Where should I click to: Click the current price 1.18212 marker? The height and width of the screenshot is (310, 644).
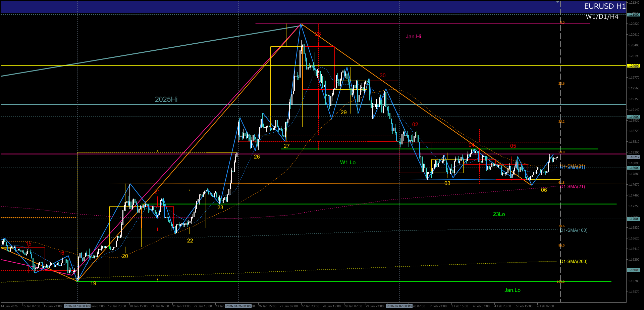(x=634, y=157)
